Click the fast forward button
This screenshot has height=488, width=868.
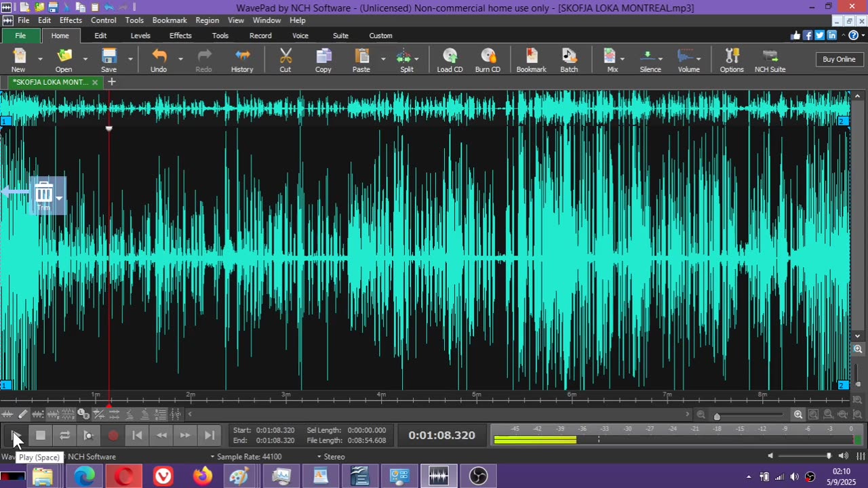185,435
